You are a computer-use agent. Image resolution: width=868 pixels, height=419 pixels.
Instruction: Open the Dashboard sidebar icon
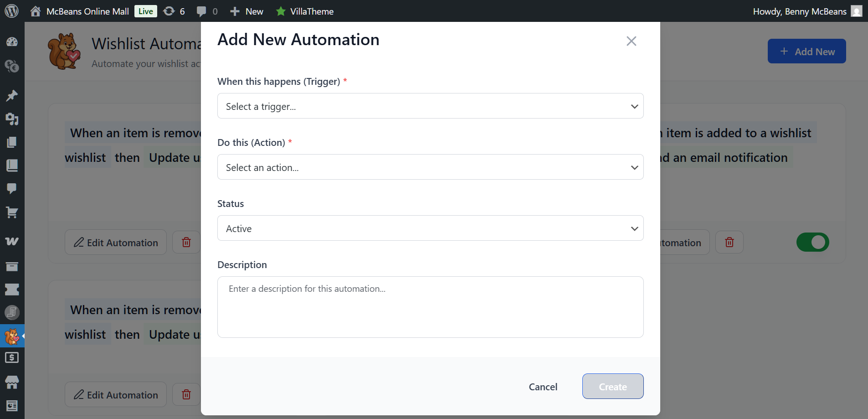(x=12, y=42)
